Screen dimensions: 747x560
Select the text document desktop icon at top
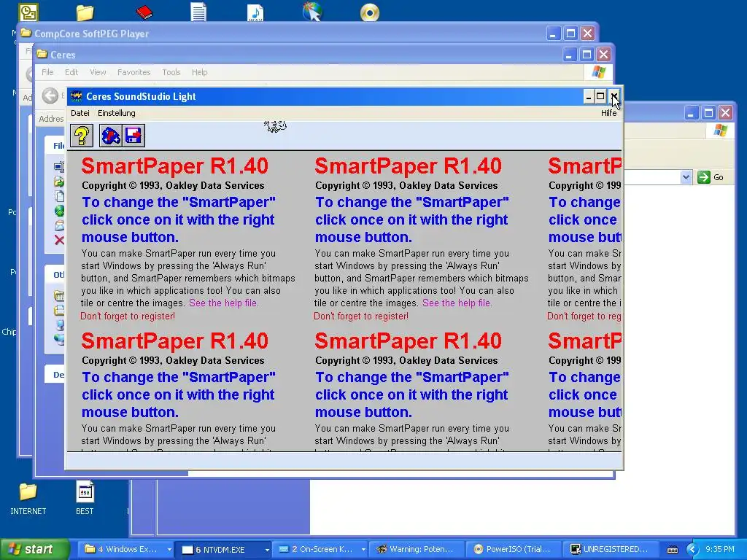[198, 12]
